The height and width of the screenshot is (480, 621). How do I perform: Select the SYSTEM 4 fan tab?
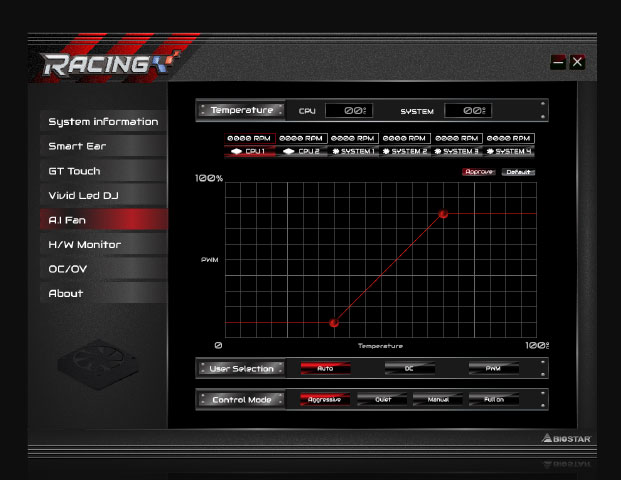click(509, 151)
